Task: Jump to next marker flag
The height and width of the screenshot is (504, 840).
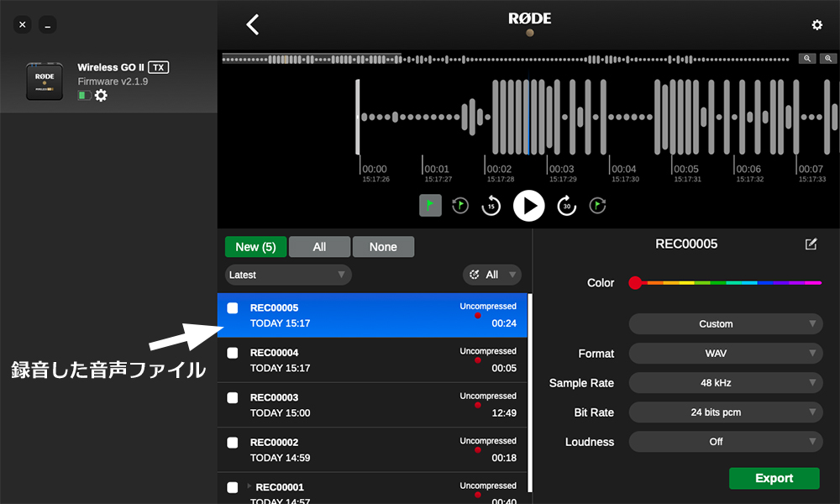Action: tap(597, 205)
